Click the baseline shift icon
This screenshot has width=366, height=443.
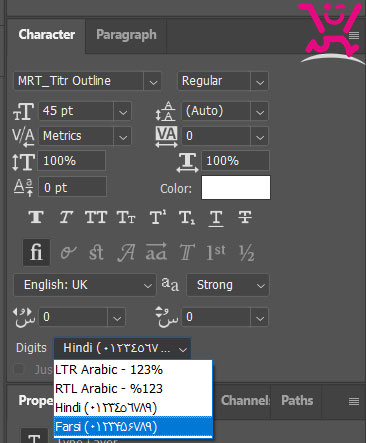[x=23, y=188]
